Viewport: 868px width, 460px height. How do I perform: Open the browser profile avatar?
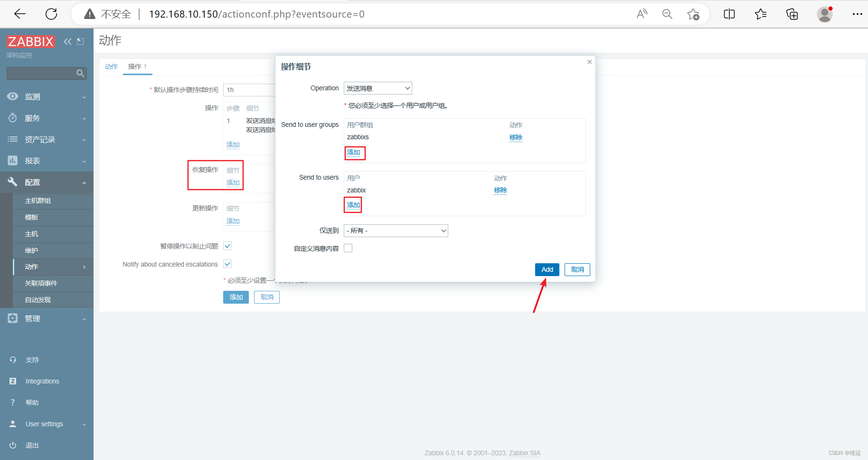pyautogui.click(x=825, y=14)
